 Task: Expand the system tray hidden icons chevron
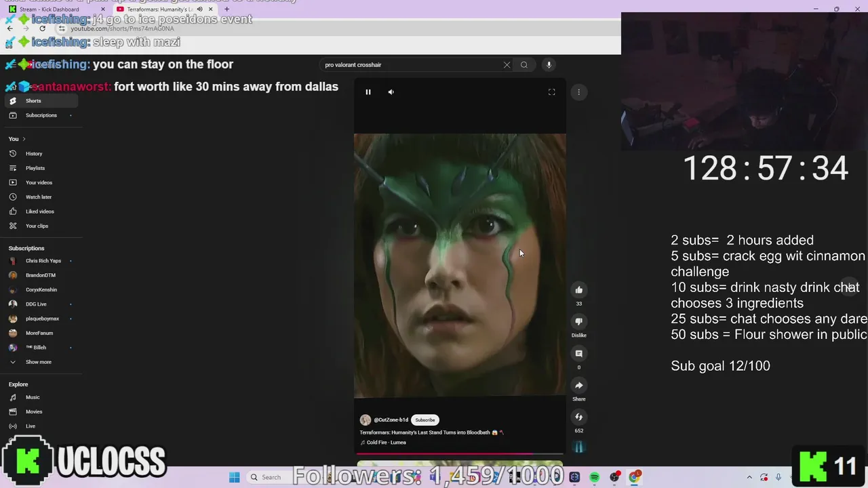point(749,477)
